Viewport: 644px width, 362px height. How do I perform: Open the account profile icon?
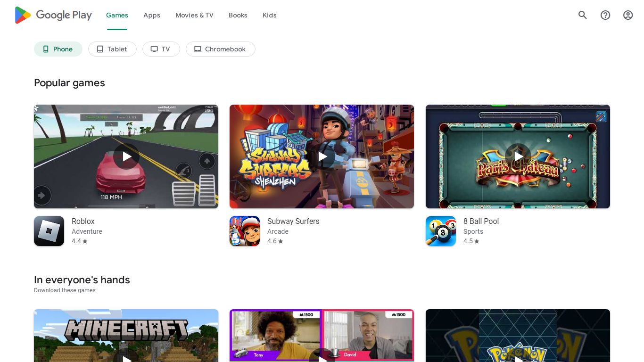pyautogui.click(x=628, y=15)
